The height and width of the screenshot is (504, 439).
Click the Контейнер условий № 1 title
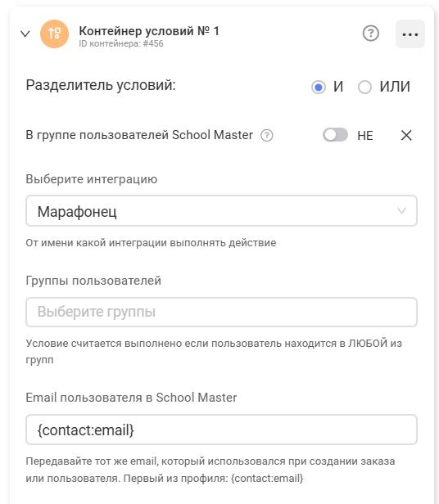pyautogui.click(x=149, y=31)
